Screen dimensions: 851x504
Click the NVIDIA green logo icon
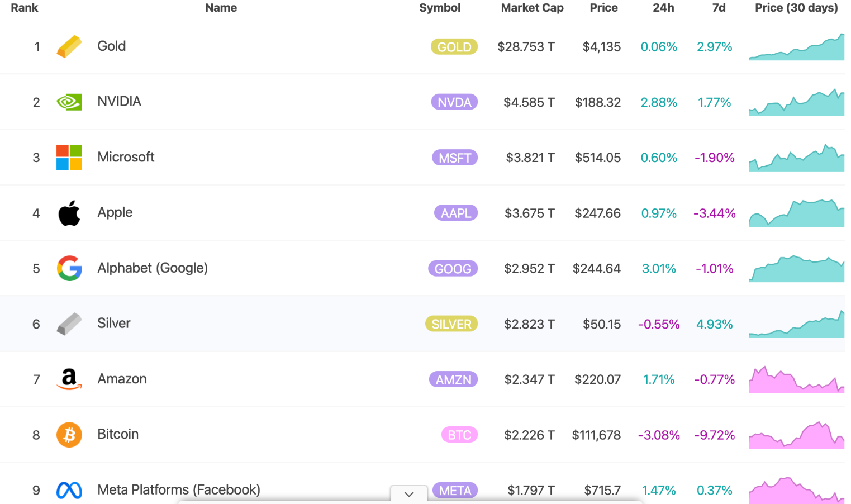pos(69,101)
